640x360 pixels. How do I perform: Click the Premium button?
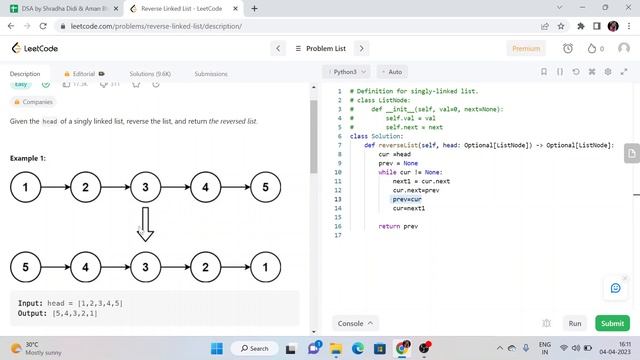point(526,49)
